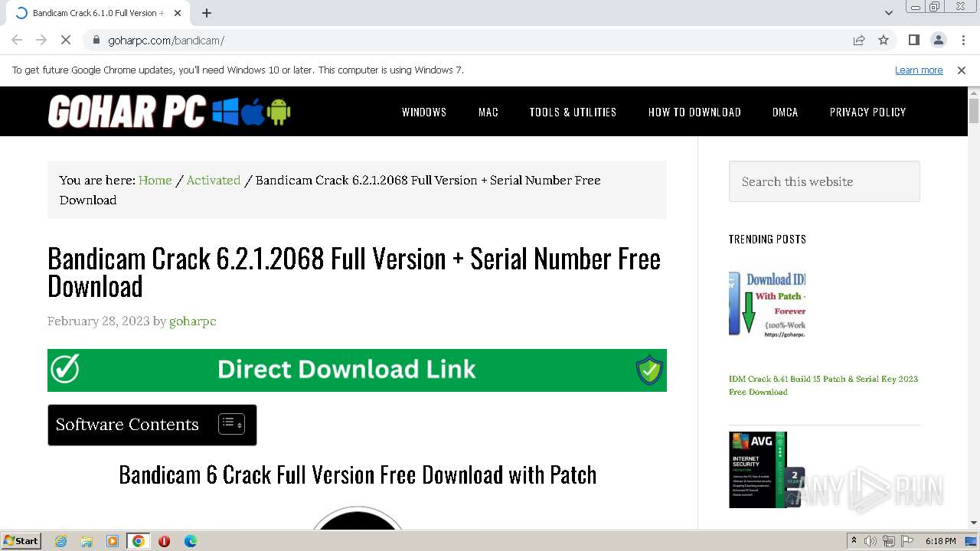This screenshot has width=980, height=551.
Task: Toggle the Software Contents list
Action: pos(231,424)
